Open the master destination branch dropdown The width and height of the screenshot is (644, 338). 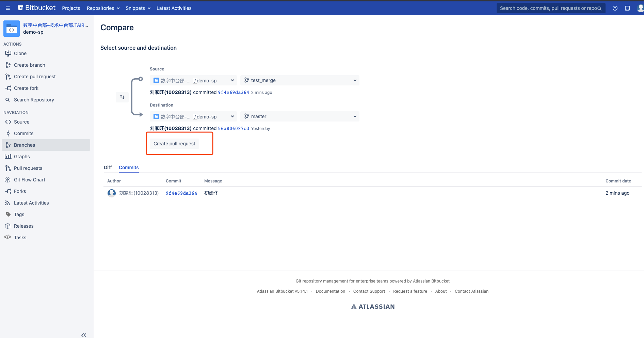[x=300, y=116]
